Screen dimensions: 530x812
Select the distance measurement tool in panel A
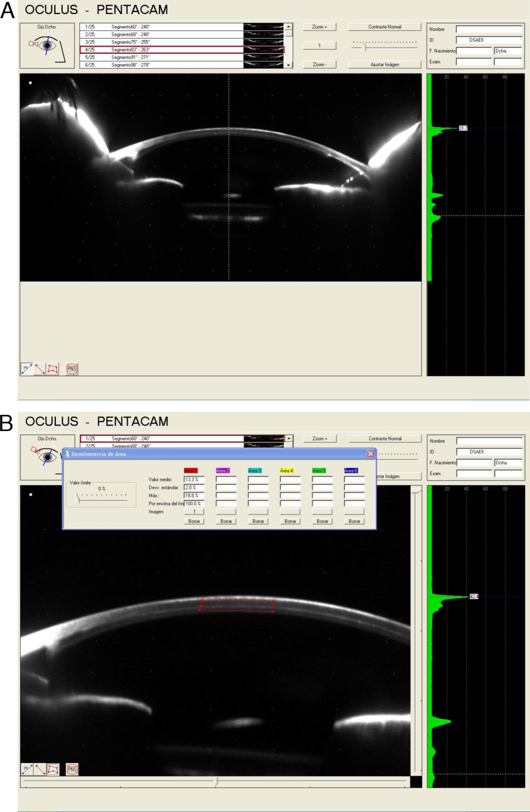tap(26, 369)
